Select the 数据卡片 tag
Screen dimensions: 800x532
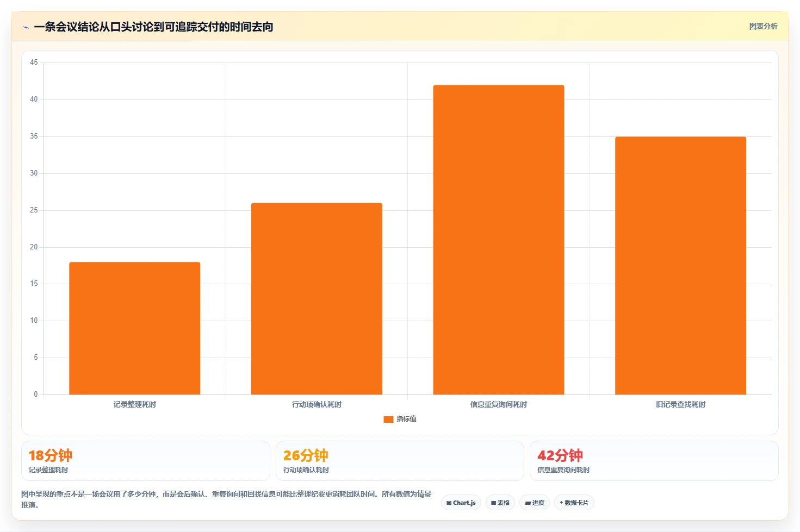pyautogui.click(x=574, y=503)
